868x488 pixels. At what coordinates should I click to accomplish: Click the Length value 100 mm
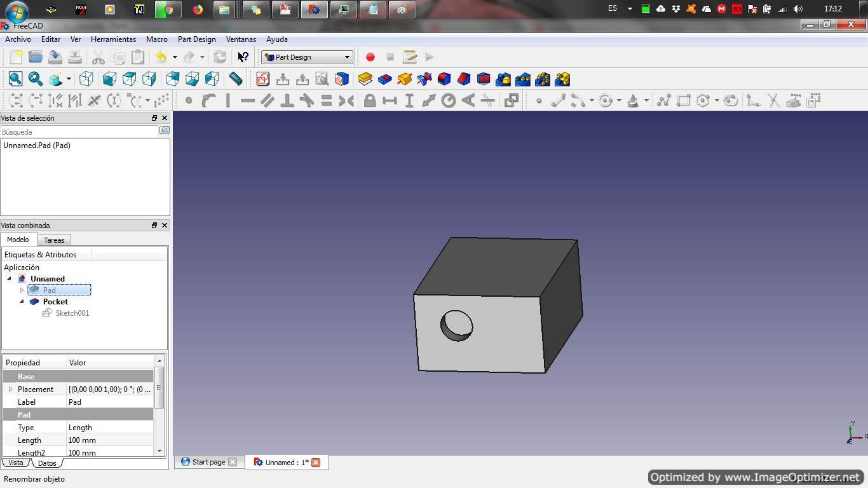click(109, 440)
